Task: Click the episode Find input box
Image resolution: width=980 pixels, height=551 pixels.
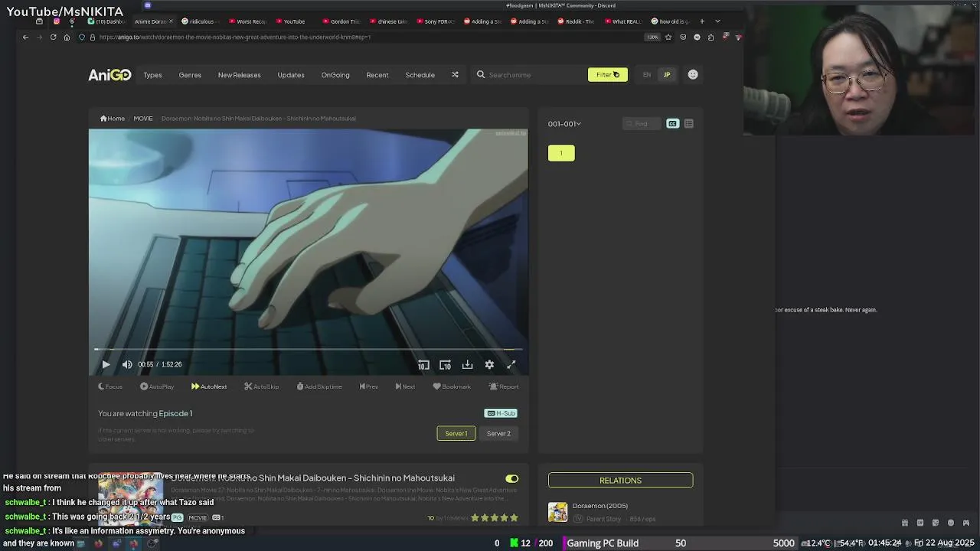Action: click(642, 124)
